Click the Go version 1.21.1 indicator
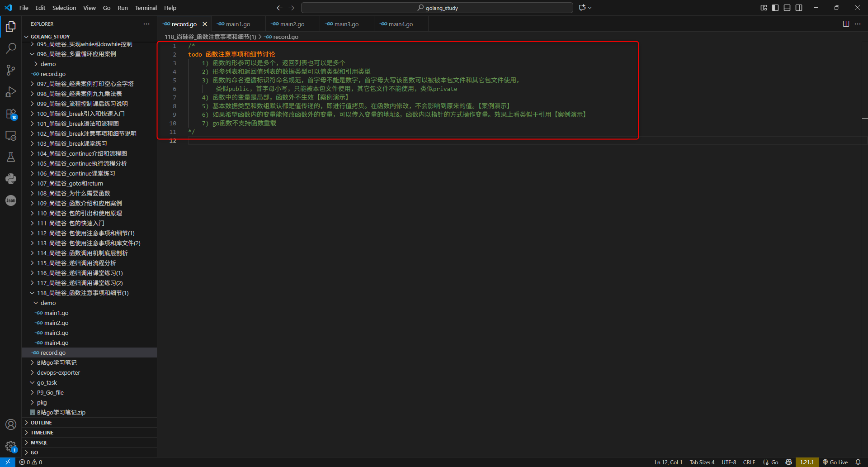 click(x=807, y=462)
